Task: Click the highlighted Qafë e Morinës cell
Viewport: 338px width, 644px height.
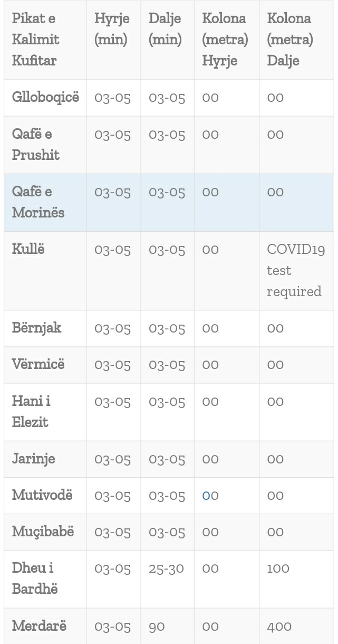Action: pyautogui.click(x=38, y=202)
